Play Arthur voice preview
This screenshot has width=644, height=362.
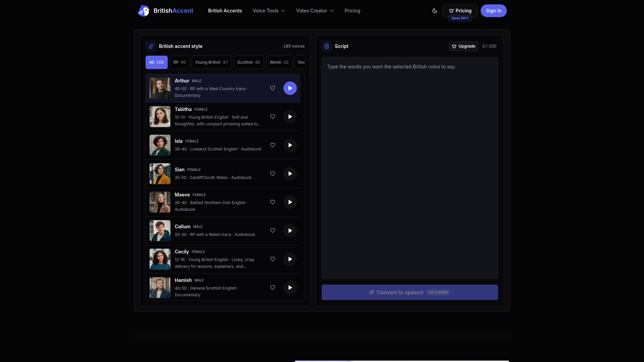point(290,88)
